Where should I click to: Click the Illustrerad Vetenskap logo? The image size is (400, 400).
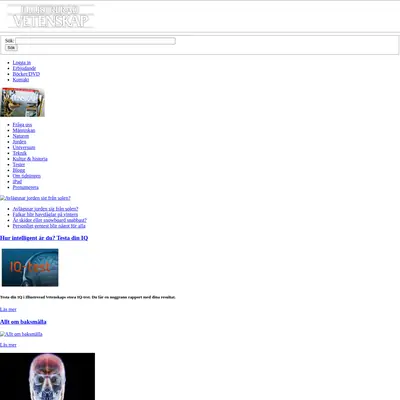coord(51,16)
